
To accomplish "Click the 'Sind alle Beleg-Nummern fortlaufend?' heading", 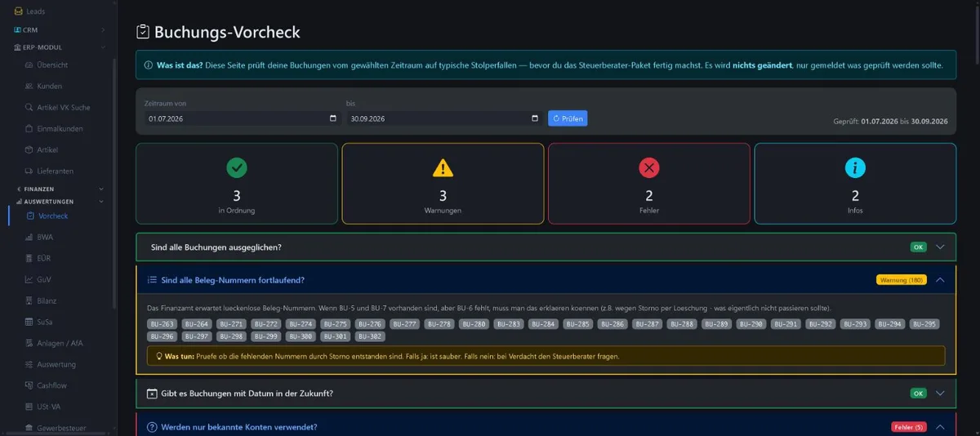I will pyautogui.click(x=233, y=280).
